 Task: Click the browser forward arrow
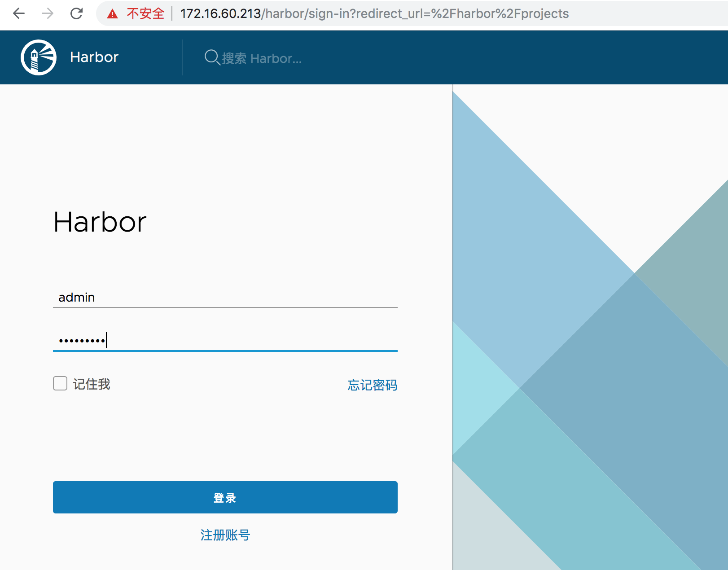48,13
